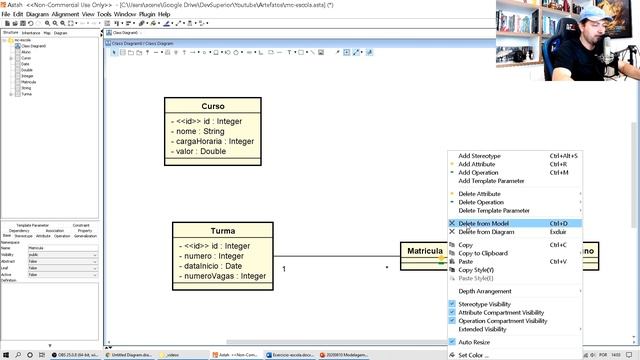Screen dimensions: 640x360
Task: Expand the Depth Arrangement submenu
Action: click(515, 291)
